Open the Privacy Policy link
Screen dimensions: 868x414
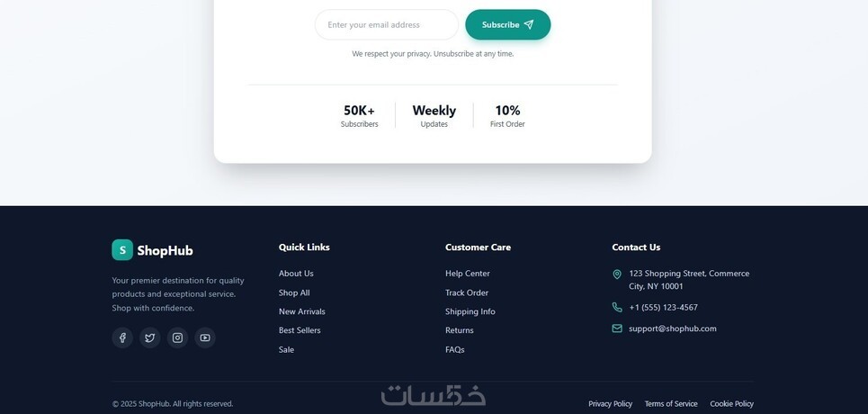tap(610, 404)
